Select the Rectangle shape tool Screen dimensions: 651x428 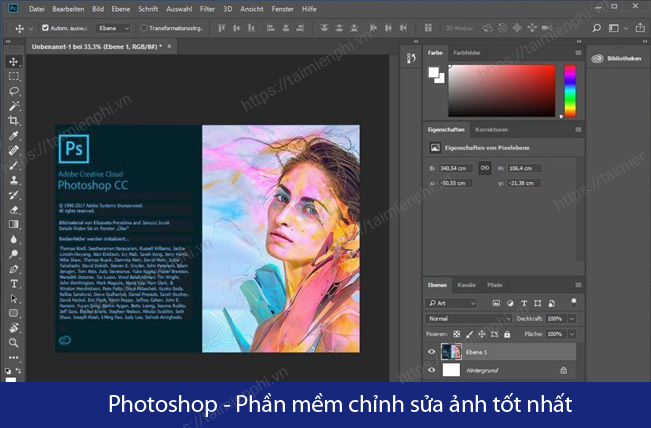click(13, 313)
